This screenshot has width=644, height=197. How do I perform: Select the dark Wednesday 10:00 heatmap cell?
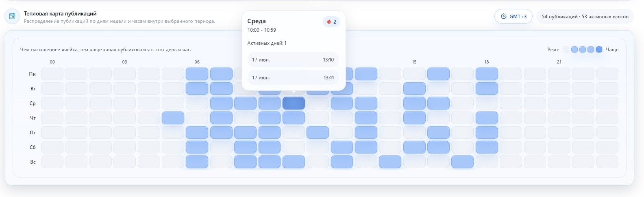[294, 103]
